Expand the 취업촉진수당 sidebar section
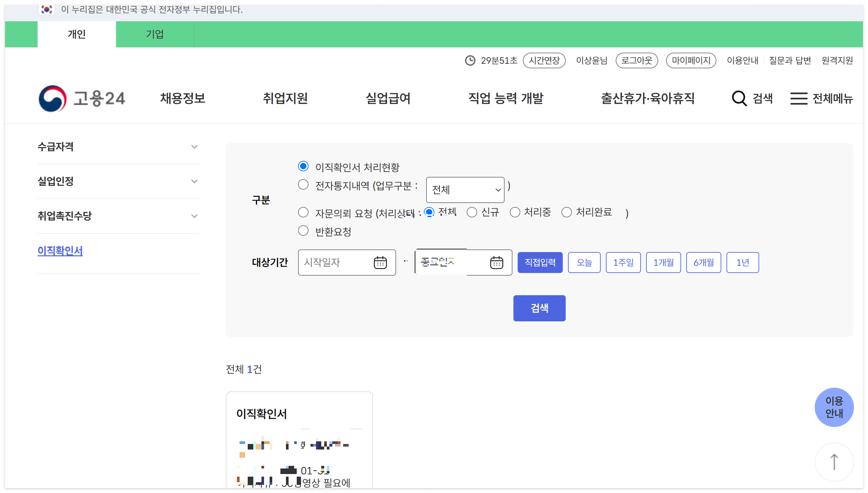 [x=118, y=216]
